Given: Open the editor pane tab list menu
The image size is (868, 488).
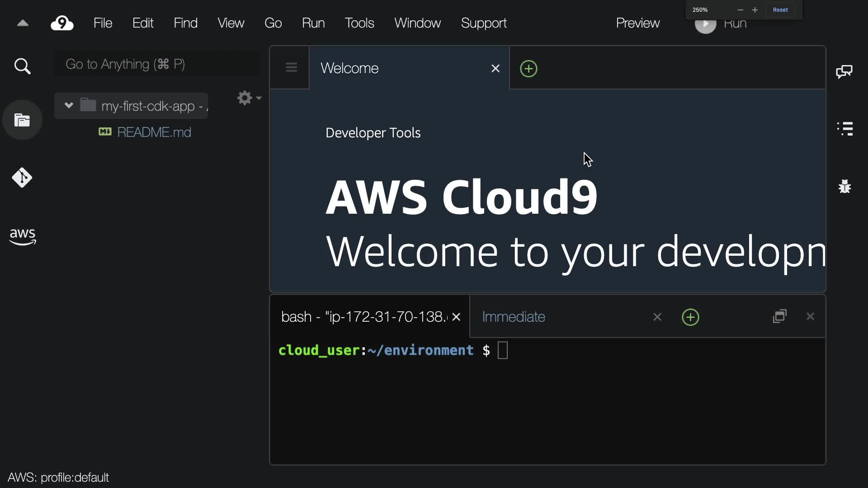Looking at the screenshot, I should pyautogui.click(x=291, y=68).
